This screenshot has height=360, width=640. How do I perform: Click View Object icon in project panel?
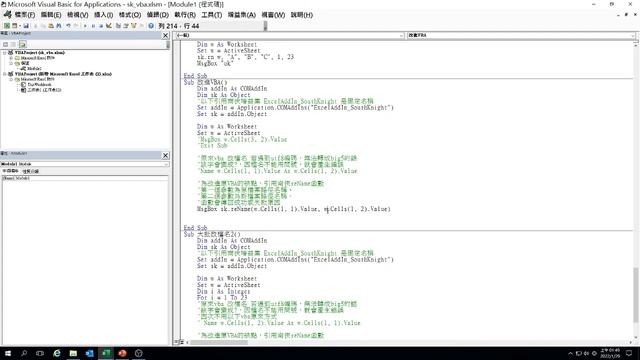pyautogui.click(x=13, y=44)
